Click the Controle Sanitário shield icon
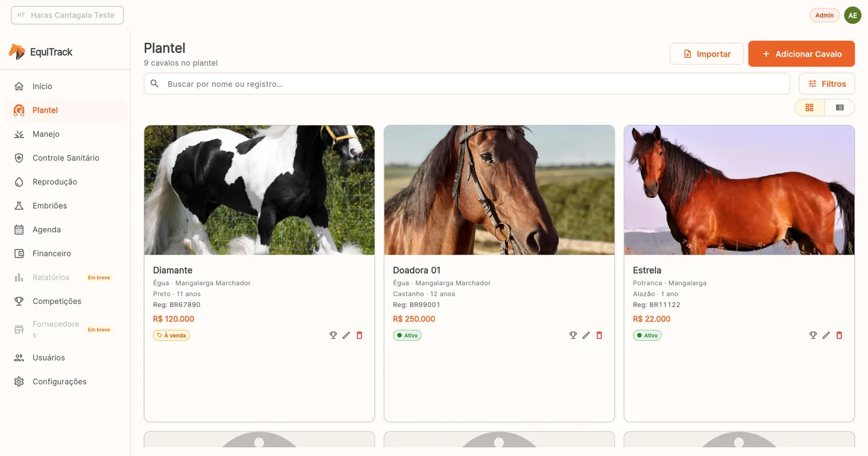Image resolution: width=868 pixels, height=456 pixels. pyautogui.click(x=19, y=158)
